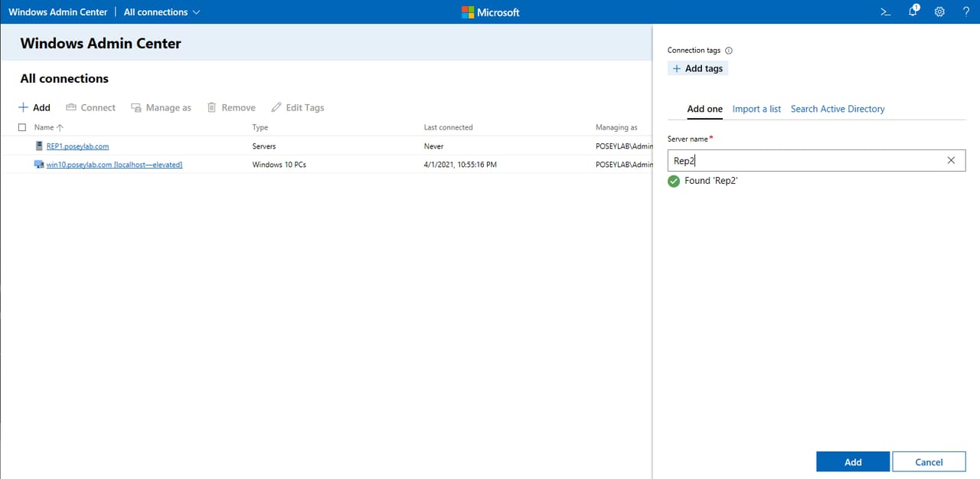This screenshot has width=980, height=479.
Task: Select the Edit Tags pencil icon
Action: pyautogui.click(x=276, y=107)
